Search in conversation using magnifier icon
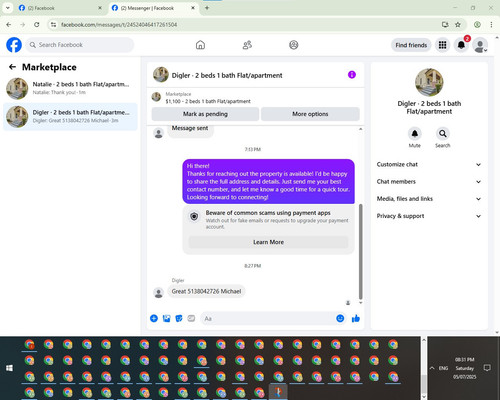Screen dimensions: 500x400 click(443, 134)
